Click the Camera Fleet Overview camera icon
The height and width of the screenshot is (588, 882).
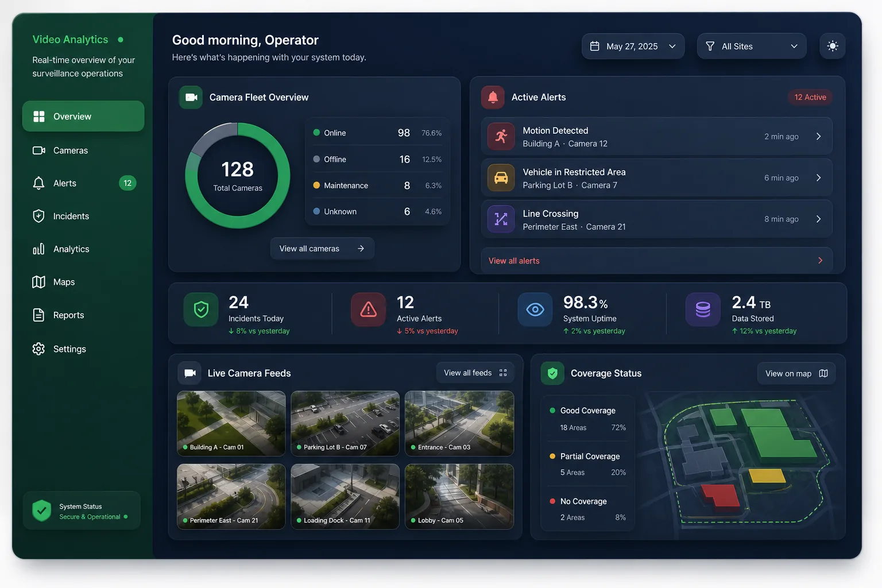191,98
